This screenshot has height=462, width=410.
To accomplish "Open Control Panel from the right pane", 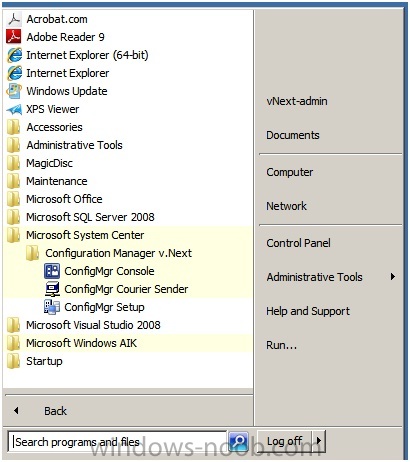I will tap(298, 243).
